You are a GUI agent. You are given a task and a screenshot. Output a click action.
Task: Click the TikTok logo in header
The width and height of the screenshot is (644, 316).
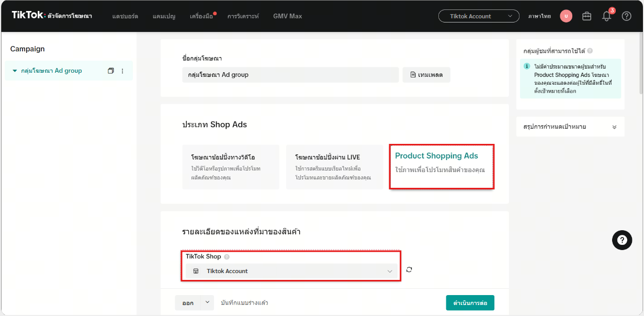[x=28, y=15]
